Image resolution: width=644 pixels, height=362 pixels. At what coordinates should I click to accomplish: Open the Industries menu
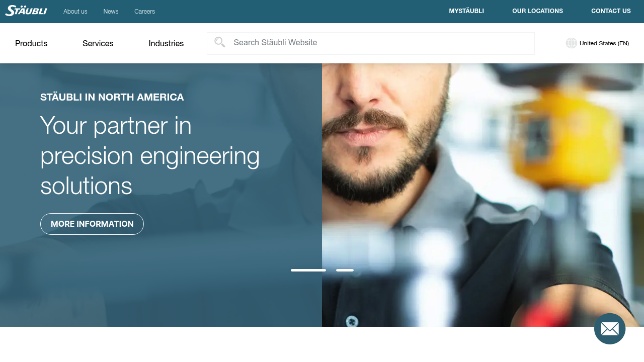coord(166,43)
